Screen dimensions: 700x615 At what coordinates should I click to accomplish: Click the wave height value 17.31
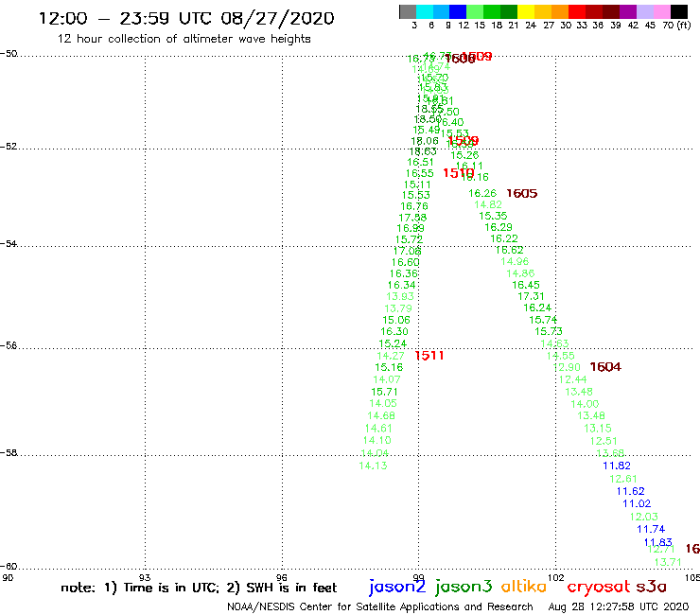click(x=532, y=296)
